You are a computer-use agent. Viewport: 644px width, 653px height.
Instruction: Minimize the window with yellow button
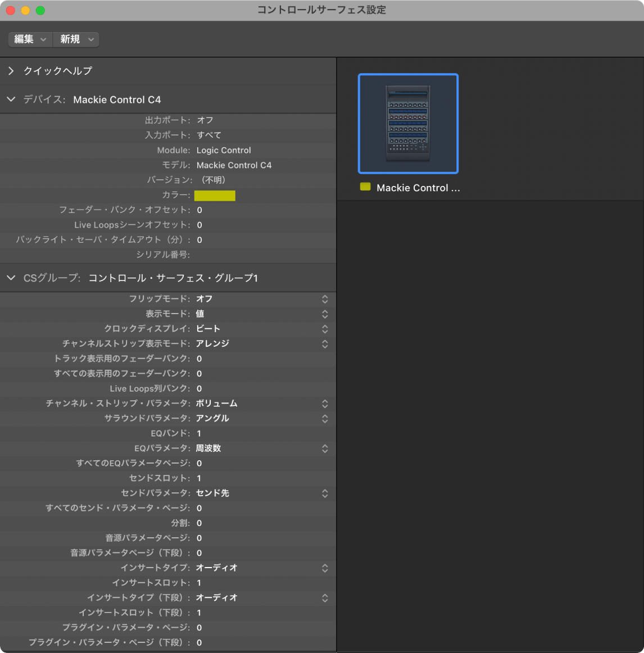pyautogui.click(x=25, y=11)
